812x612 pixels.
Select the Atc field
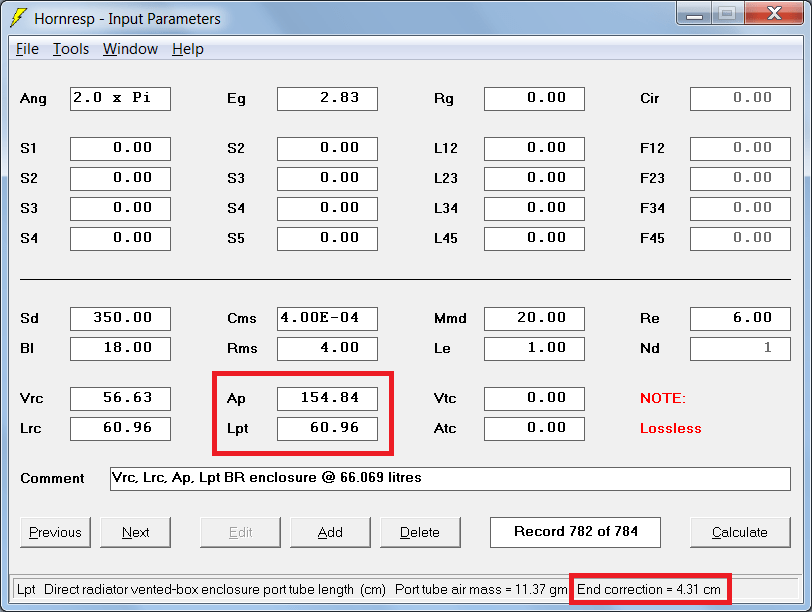(534, 429)
